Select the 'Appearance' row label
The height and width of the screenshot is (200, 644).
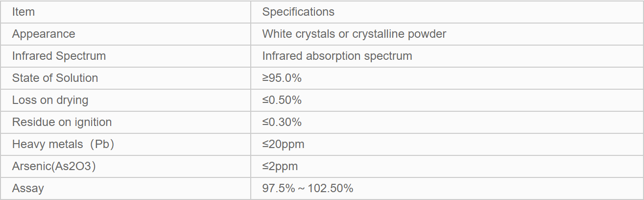coord(44,34)
